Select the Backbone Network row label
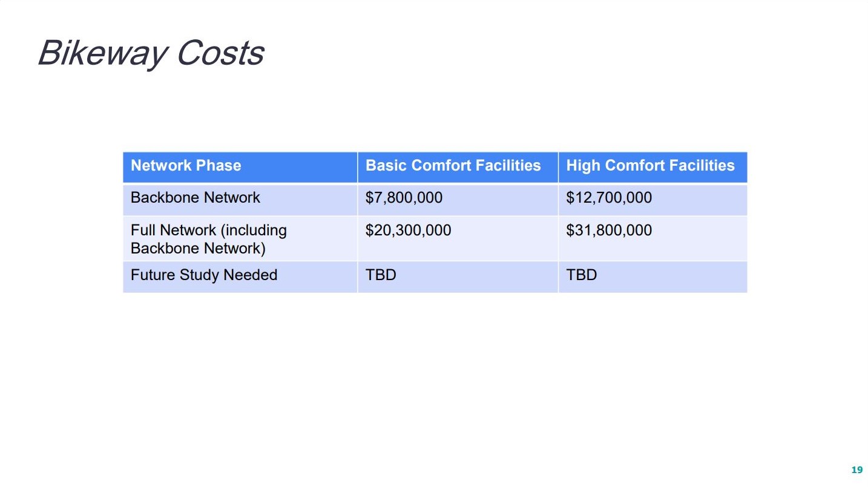The image size is (868, 487). point(195,198)
